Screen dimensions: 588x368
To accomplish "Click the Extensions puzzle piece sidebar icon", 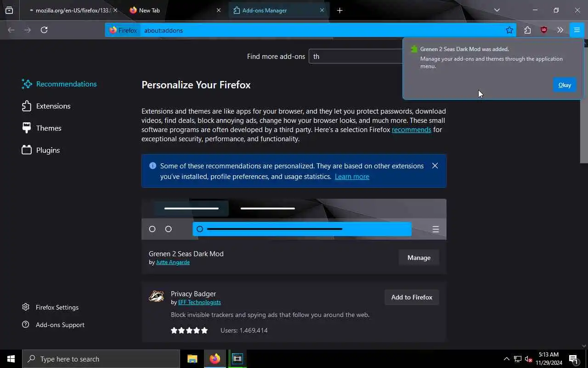I will (x=27, y=106).
